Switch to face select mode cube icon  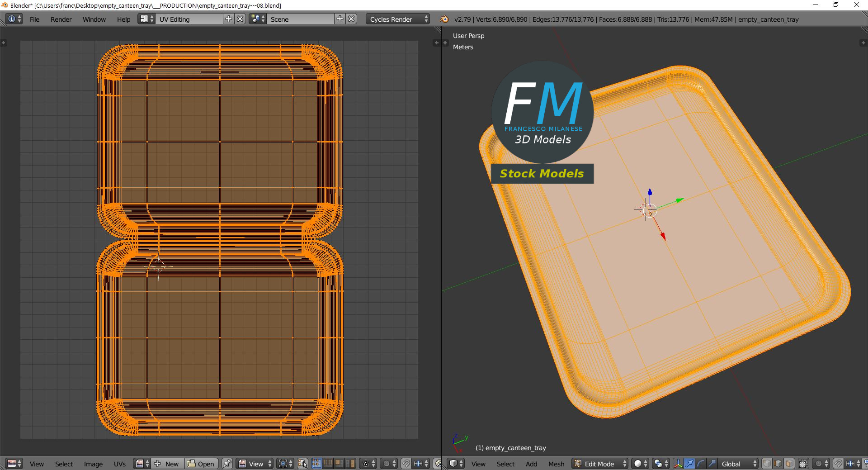(789, 464)
